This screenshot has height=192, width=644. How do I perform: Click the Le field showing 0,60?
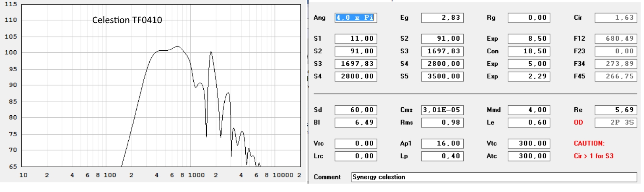click(x=529, y=123)
